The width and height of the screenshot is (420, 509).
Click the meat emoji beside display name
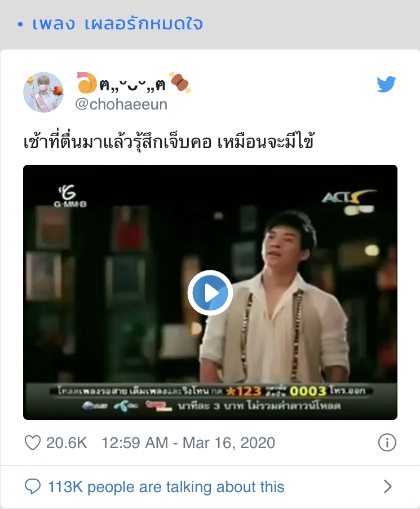[x=180, y=83]
